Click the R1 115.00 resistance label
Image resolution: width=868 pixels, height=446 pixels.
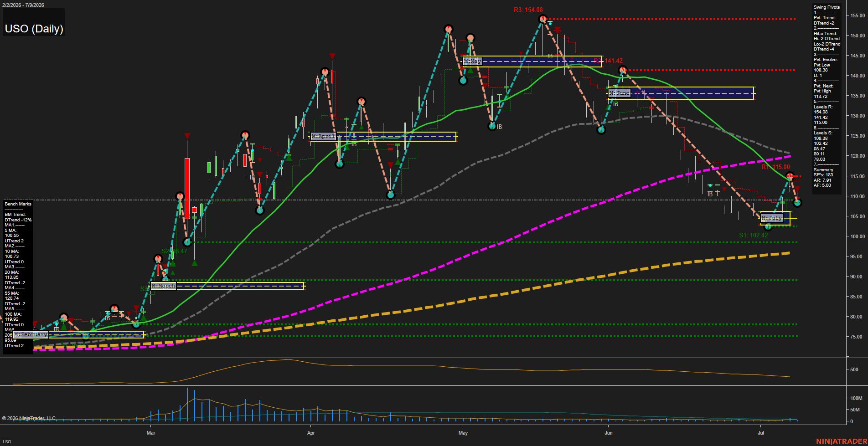(x=775, y=167)
